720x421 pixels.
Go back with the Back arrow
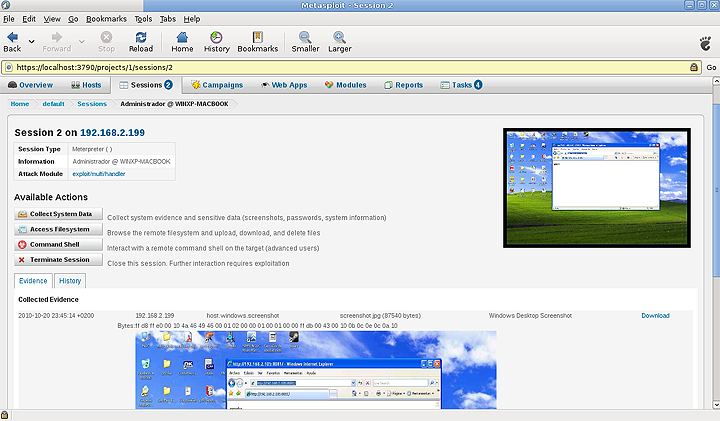(x=12, y=38)
